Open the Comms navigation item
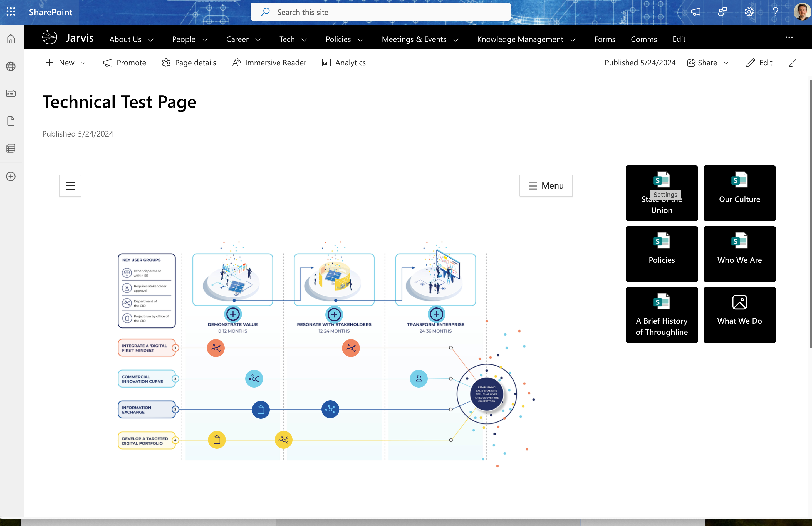 click(x=643, y=39)
